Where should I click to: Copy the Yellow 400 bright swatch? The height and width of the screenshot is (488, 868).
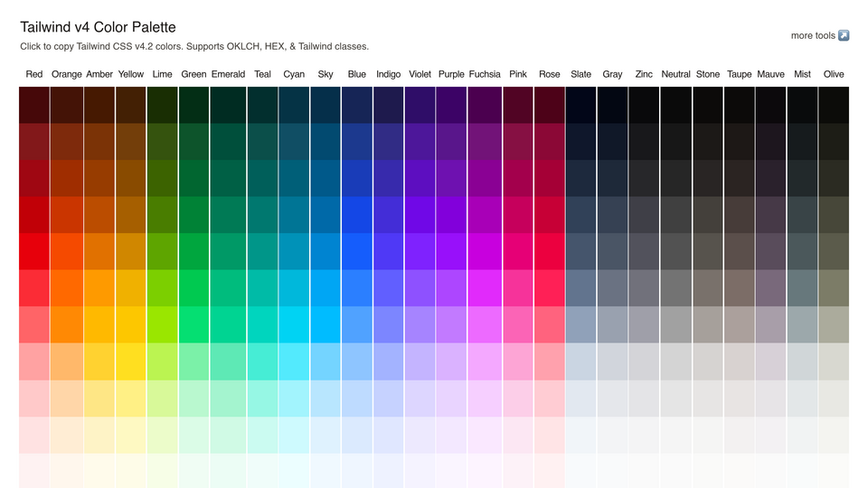(130, 324)
